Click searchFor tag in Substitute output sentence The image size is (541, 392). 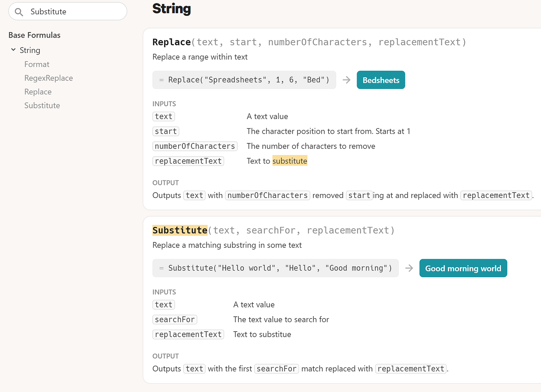[x=277, y=369]
